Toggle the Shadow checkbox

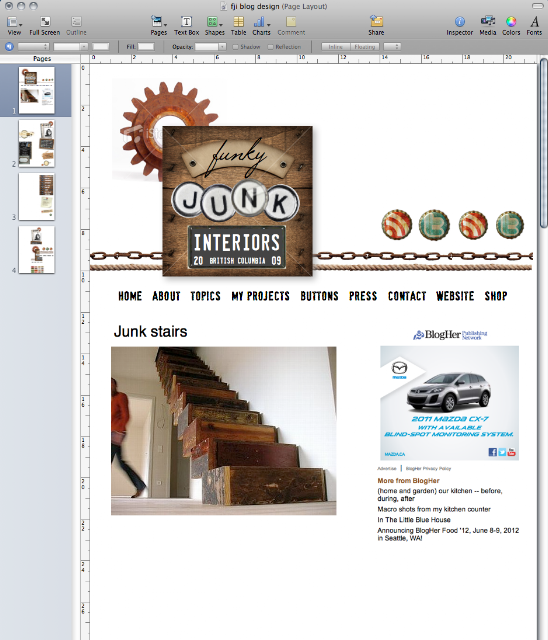pos(235,47)
